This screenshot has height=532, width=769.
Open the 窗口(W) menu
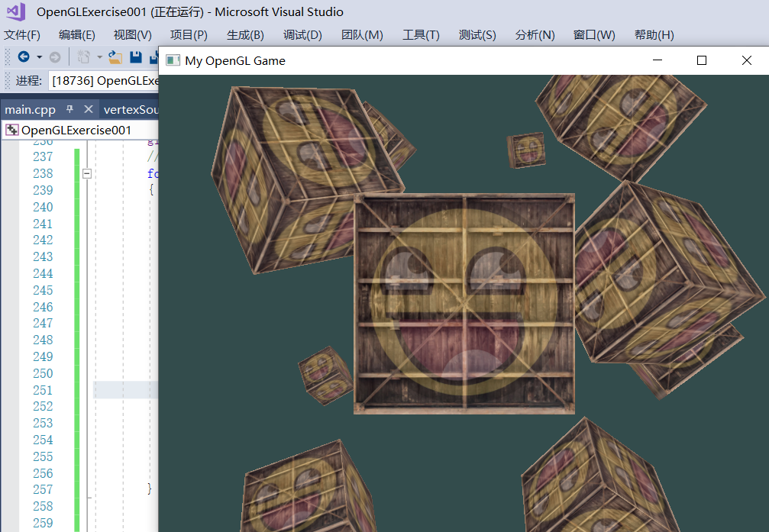[594, 35]
